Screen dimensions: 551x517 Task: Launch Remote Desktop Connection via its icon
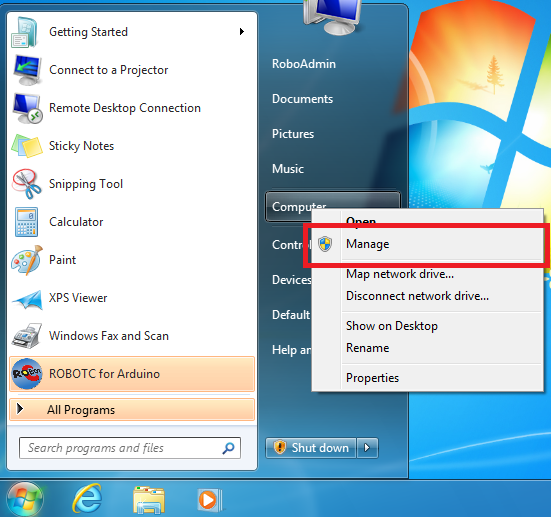(x=27, y=108)
